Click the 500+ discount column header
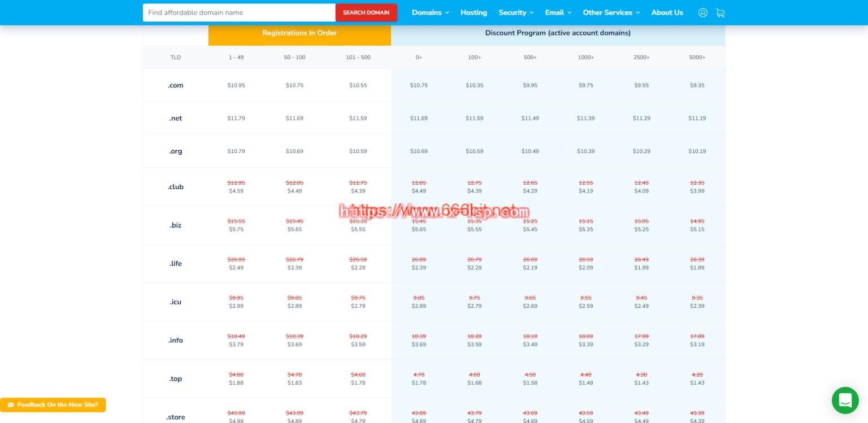868x423 pixels. pyautogui.click(x=530, y=57)
